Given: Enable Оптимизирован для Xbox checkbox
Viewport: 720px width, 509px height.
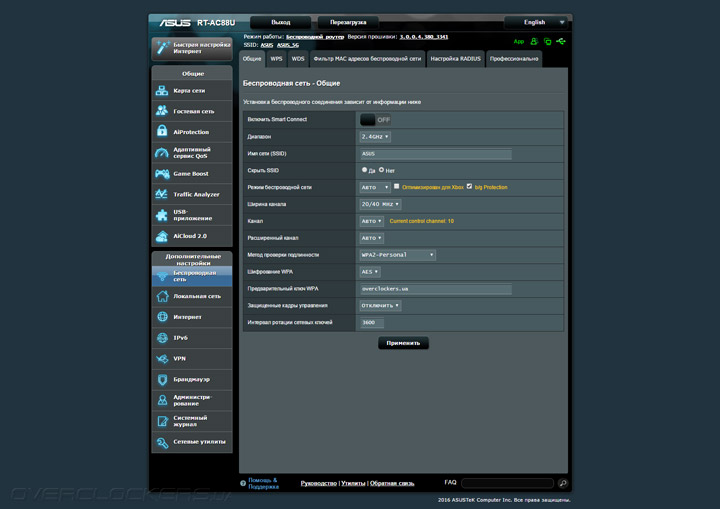Looking at the screenshot, I should [397, 187].
